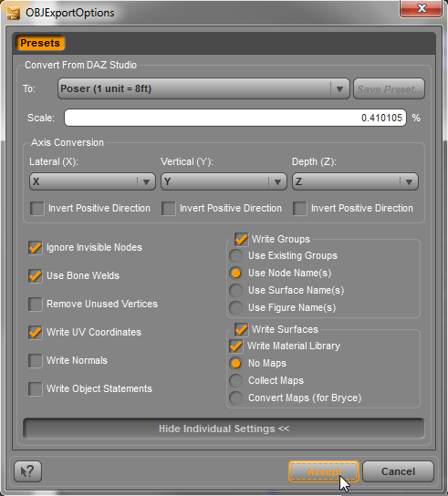Uncheck Write UV Coordinates
The height and width of the screenshot is (496, 448).
(x=36, y=333)
